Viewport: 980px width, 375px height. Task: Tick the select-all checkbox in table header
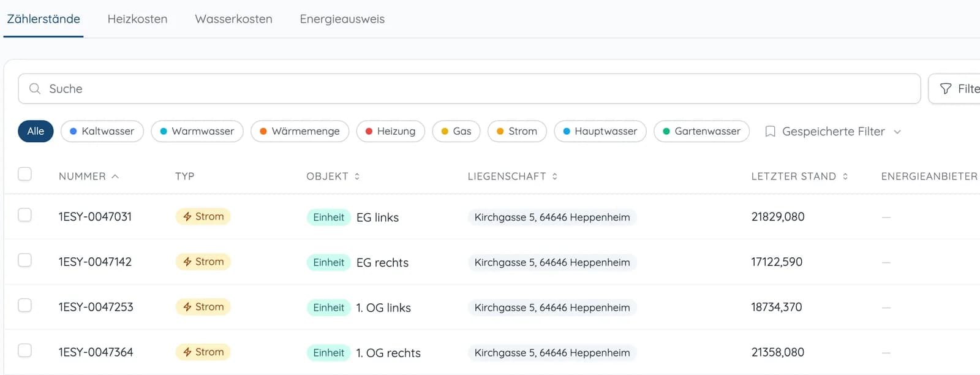(x=24, y=174)
